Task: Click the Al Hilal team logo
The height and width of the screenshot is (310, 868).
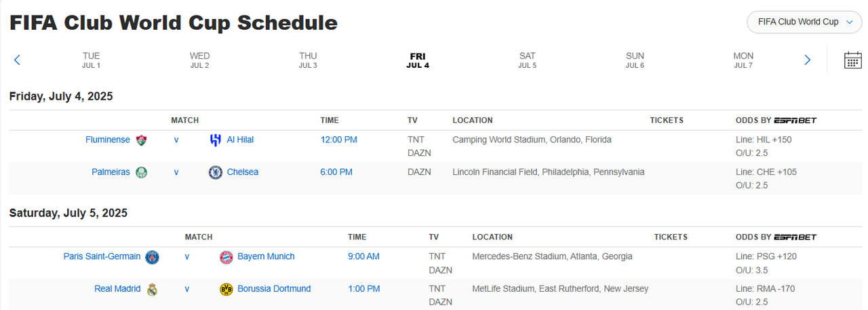Action: coord(216,140)
